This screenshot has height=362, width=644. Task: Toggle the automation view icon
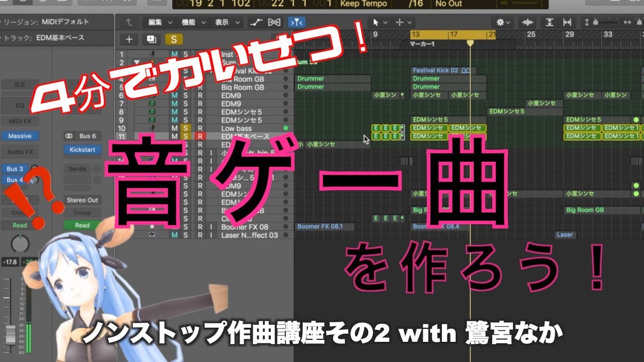(257, 22)
